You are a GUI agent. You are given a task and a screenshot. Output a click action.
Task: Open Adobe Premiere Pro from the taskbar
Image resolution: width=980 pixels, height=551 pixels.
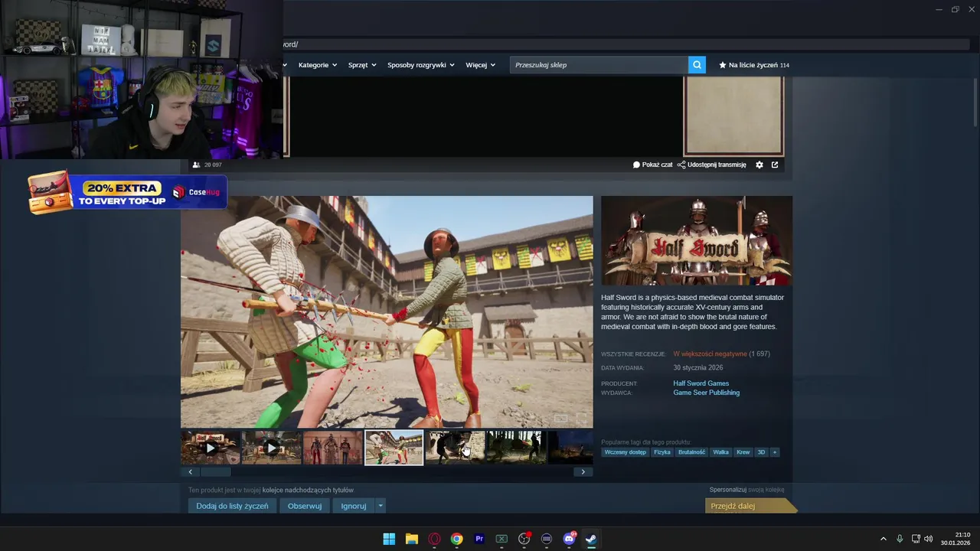pos(479,539)
